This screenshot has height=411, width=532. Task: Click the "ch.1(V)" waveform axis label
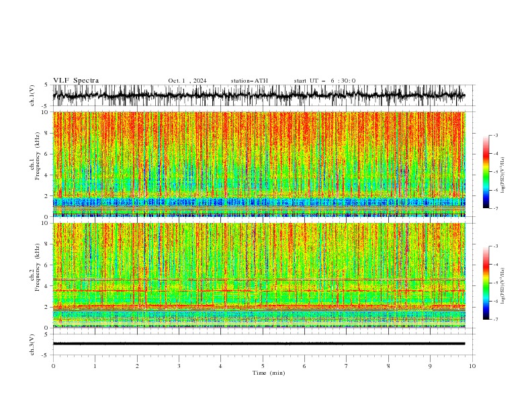32,95
